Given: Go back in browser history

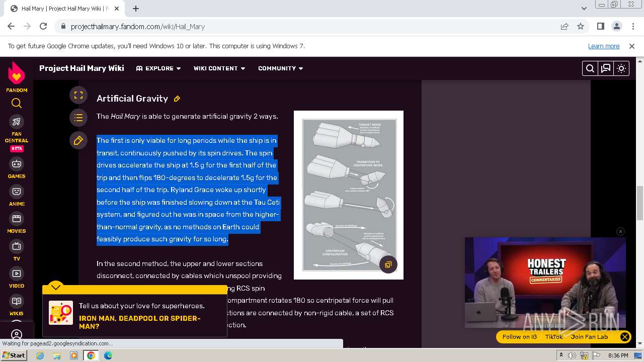Looking at the screenshot, I should (11, 26).
